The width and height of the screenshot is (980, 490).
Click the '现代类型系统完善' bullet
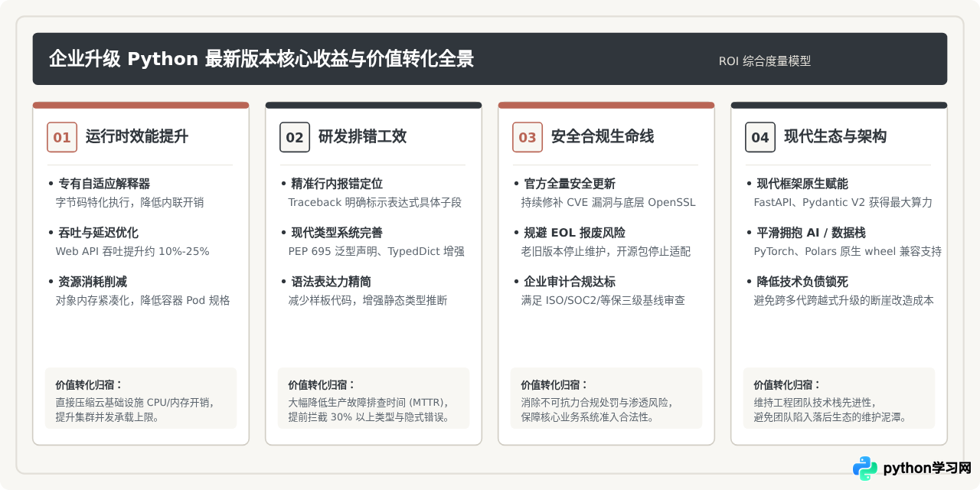coord(337,233)
